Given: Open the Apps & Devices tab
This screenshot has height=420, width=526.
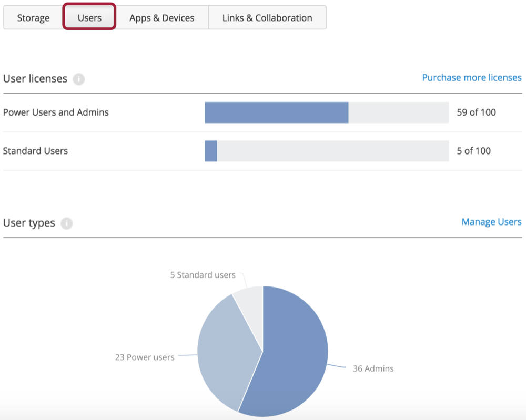Looking at the screenshot, I should tap(161, 18).
